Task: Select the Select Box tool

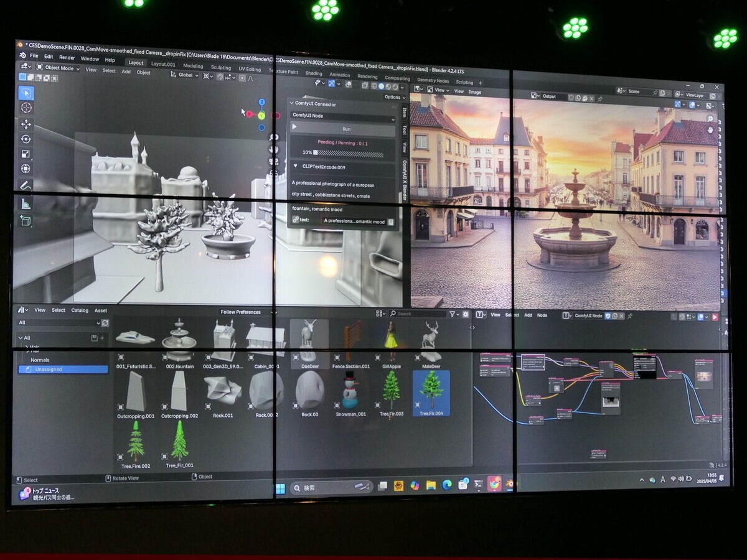Action: pyautogui.click(x=26, y=93)
